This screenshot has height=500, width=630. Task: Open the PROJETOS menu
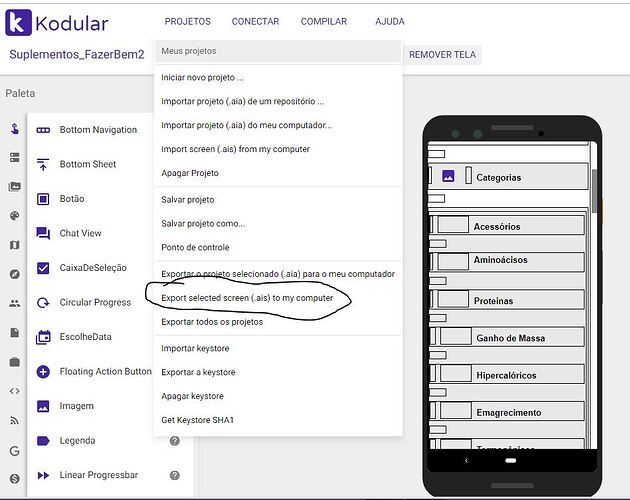point(188,21)
